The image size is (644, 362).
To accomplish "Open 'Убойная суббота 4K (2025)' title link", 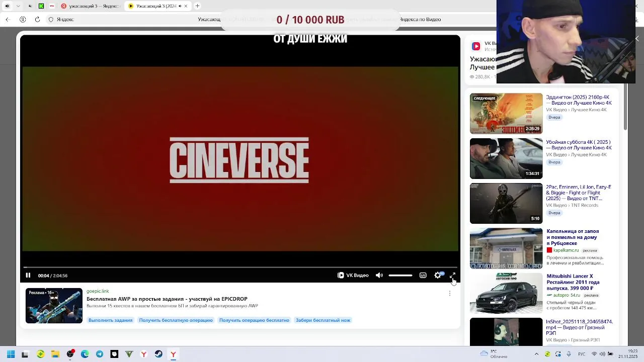I will pyautogui.click(x=579, y=145).
